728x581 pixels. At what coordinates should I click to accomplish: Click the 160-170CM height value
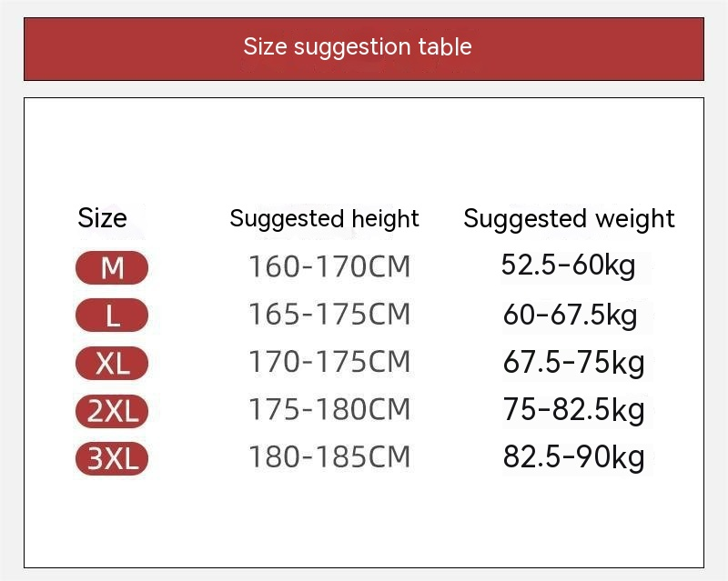tap(329, 267)
